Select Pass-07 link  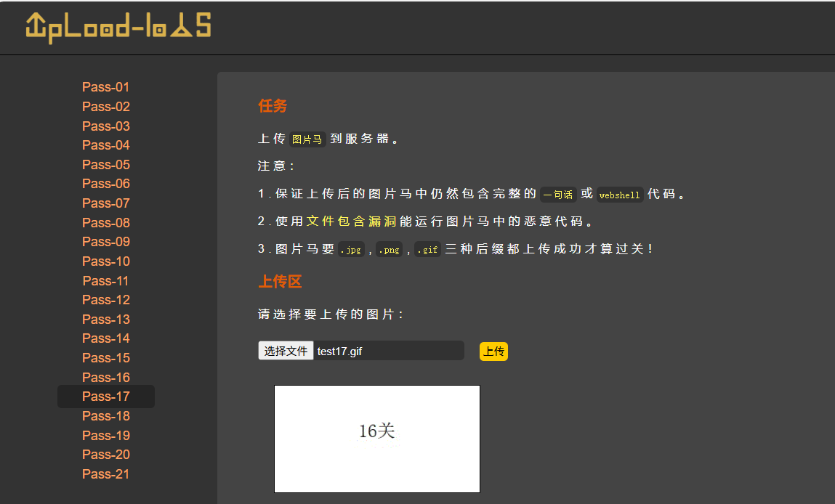[106, 203]
